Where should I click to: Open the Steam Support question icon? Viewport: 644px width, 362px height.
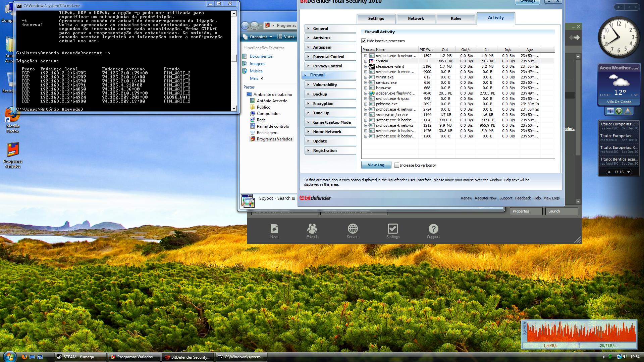tap(433, 229)
